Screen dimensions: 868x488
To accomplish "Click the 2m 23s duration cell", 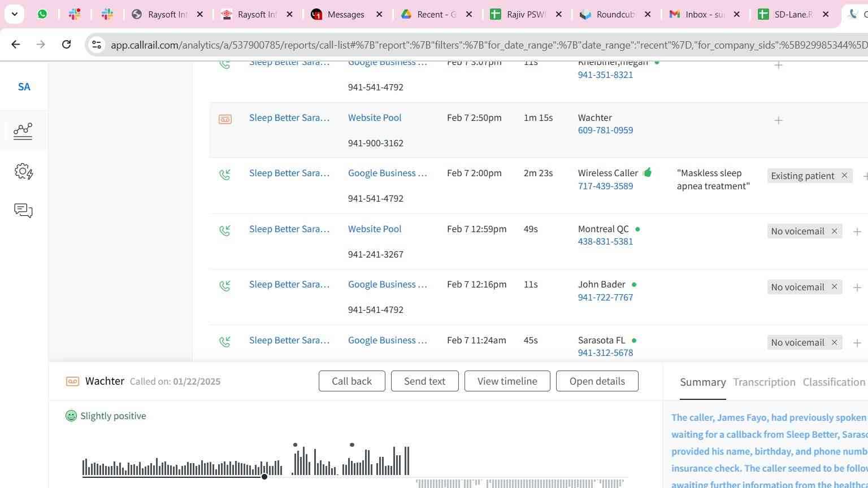I will tap(538, 173).
